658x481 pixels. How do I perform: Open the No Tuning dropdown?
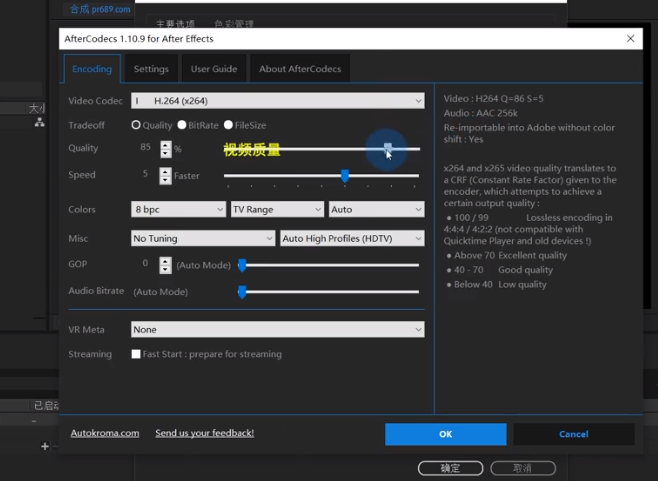(x=203, y=238)
